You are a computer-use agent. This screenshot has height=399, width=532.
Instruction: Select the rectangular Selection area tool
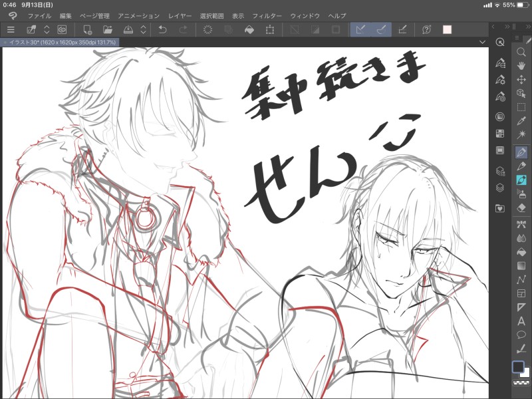[521, 108]
